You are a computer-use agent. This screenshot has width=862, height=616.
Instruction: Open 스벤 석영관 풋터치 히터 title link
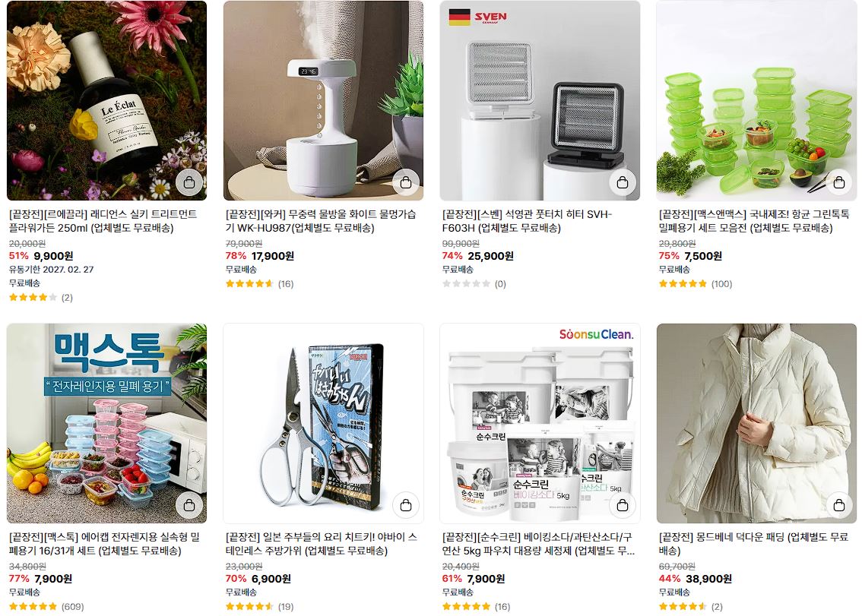pyautogui.click(x=527, y=221)
